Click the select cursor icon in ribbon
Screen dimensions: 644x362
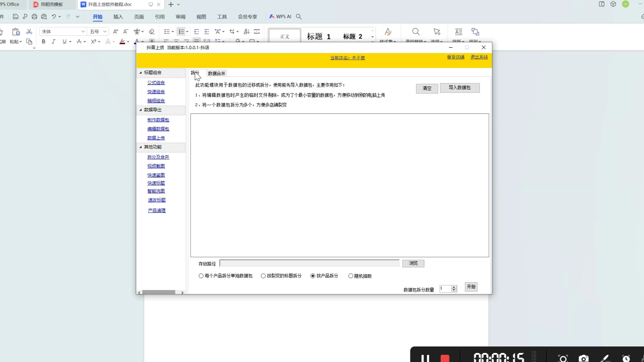pos(437,32)
